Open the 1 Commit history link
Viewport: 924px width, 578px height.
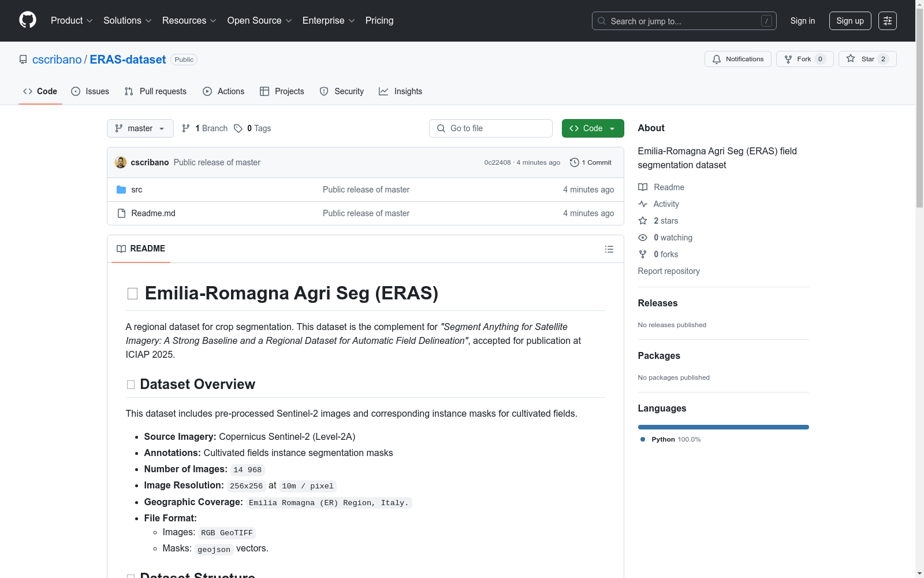tap(591, 162)
